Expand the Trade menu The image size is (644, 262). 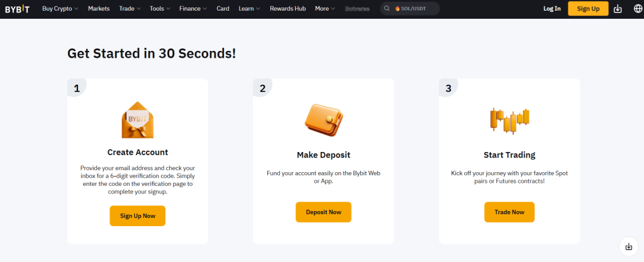[130, 9]
